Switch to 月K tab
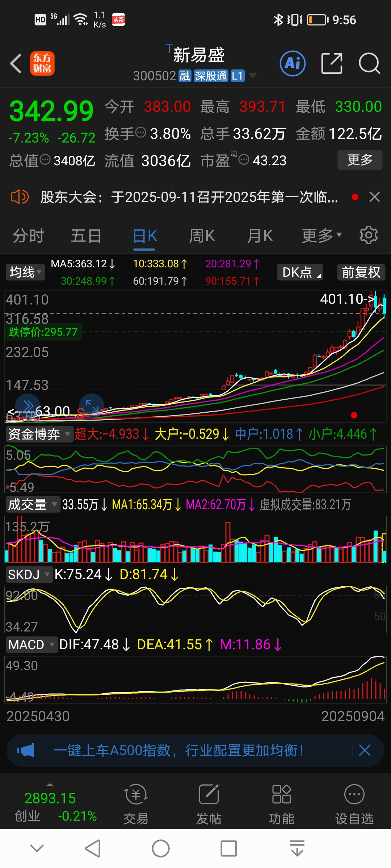The image size is (391, 868). pyautogui.click(x=260, y=236)
